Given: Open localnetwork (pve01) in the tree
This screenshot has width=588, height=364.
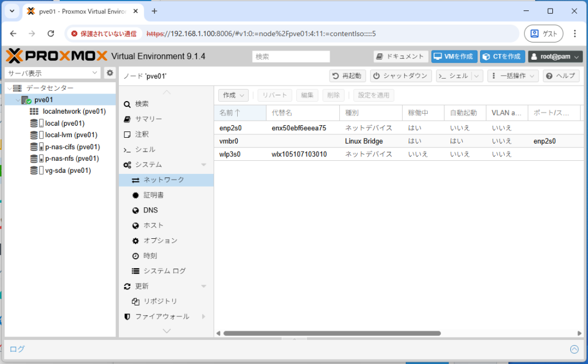Looking at the screenshot, I should coord(73,111).
